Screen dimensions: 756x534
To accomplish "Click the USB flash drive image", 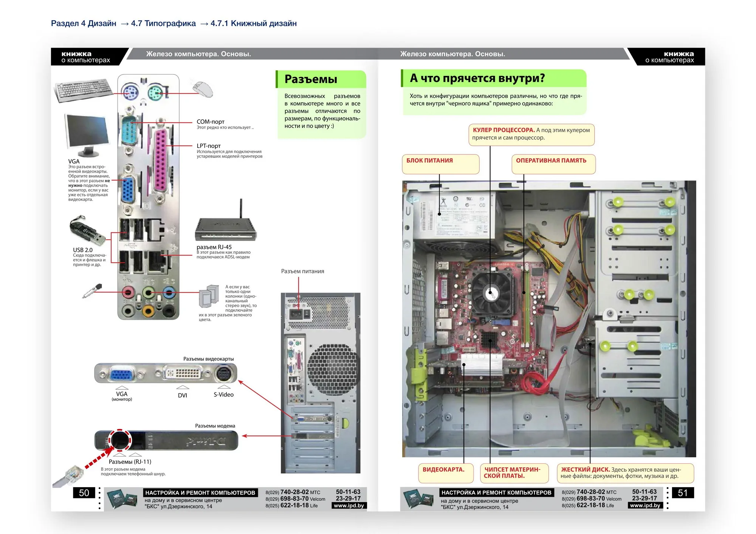I will click(87, 230).
